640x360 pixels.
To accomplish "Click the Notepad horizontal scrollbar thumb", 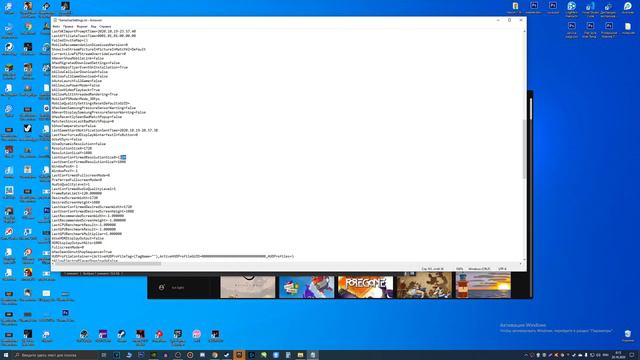I will (108, 264).
